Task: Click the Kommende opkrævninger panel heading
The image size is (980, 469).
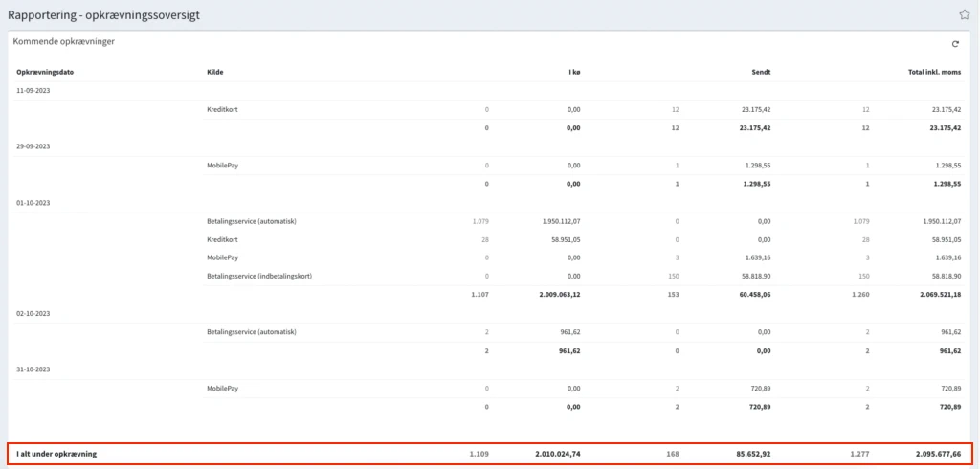Action: click(x=64, y=42)
